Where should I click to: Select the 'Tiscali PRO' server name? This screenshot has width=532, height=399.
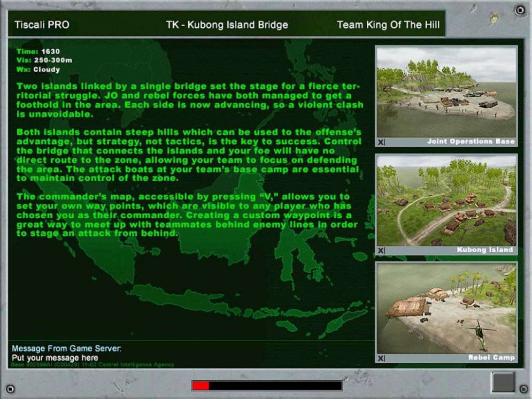[42, 25]
